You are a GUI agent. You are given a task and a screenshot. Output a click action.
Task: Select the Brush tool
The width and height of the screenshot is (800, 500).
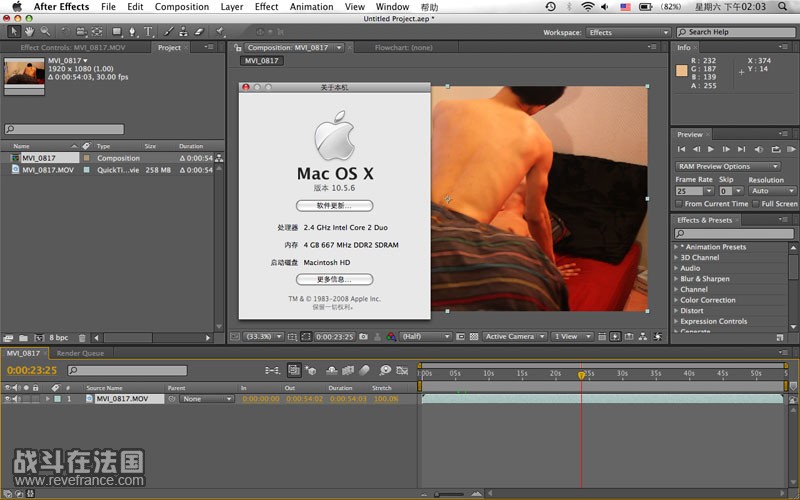click(x=168, y=32)
